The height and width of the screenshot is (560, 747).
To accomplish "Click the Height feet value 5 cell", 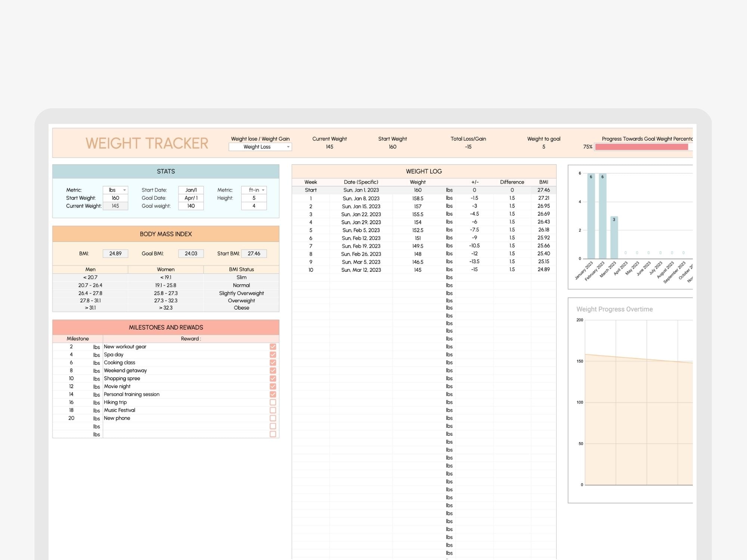I will [254, 198].
